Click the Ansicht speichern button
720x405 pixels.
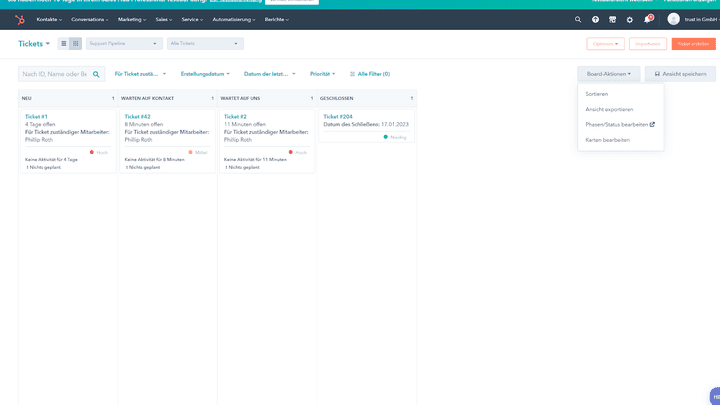click(680, 74)
